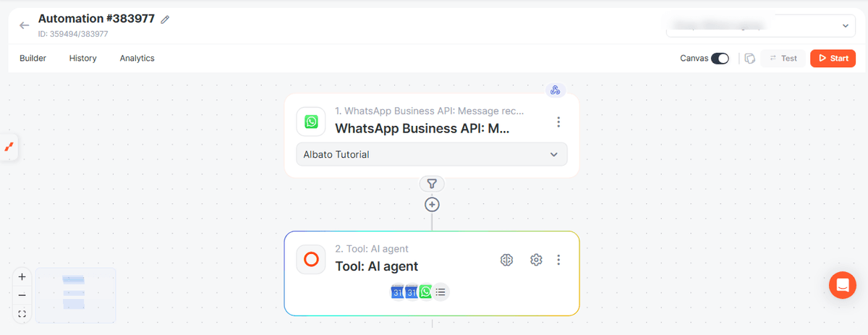
Task: Open the three-dot menu on WhatsApp step
Action: pyautogui.click(x=558, y=122)
